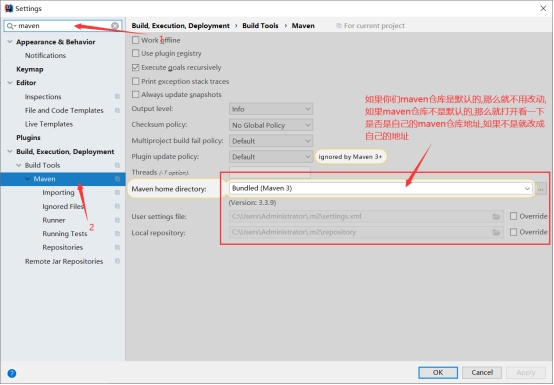Select Importing under Maven
Viewport: 554px width, 385px height.
58,192
